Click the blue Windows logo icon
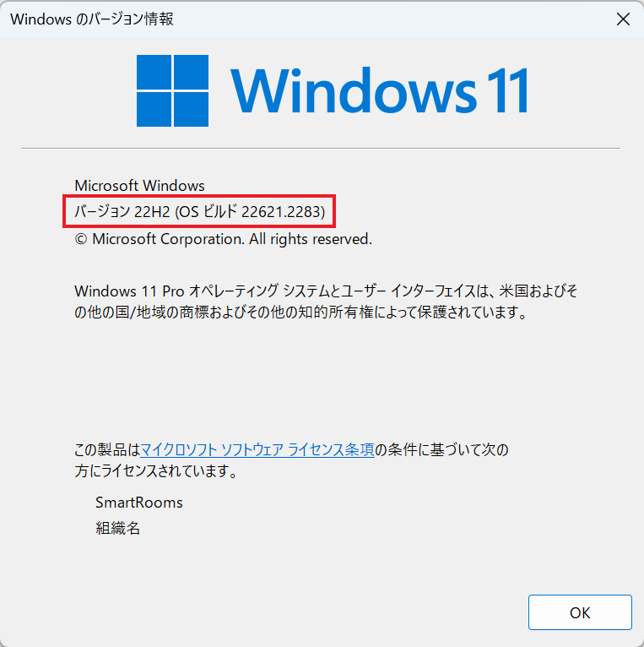Viewport: 644px width, 647px height. click(x=172, y=90)
